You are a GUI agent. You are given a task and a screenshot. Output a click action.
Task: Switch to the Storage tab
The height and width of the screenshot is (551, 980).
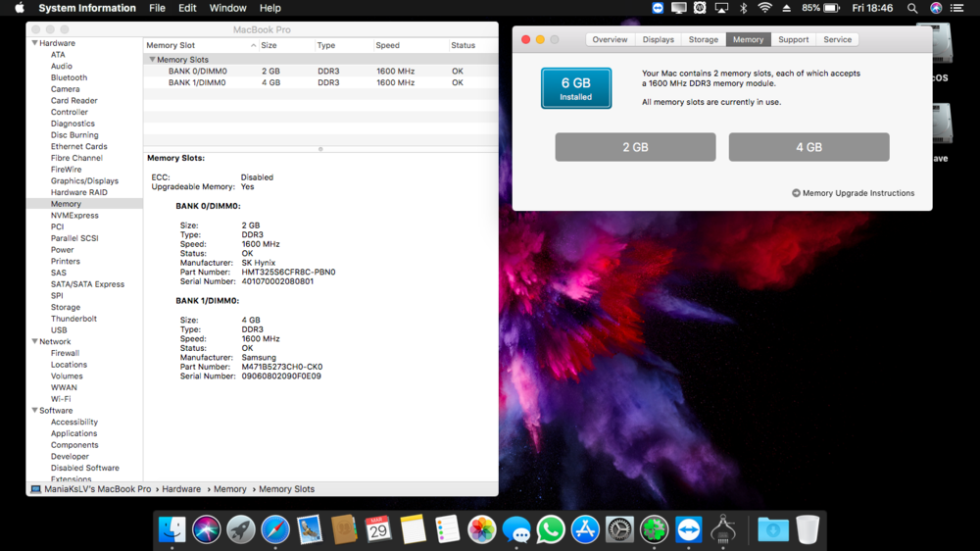pos(703,39)
